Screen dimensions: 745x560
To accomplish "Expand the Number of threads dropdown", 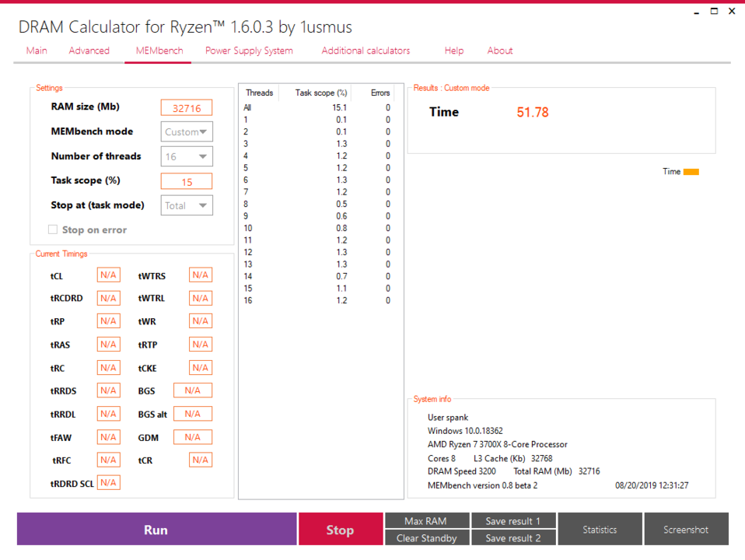I will click(x=187, y=156).
